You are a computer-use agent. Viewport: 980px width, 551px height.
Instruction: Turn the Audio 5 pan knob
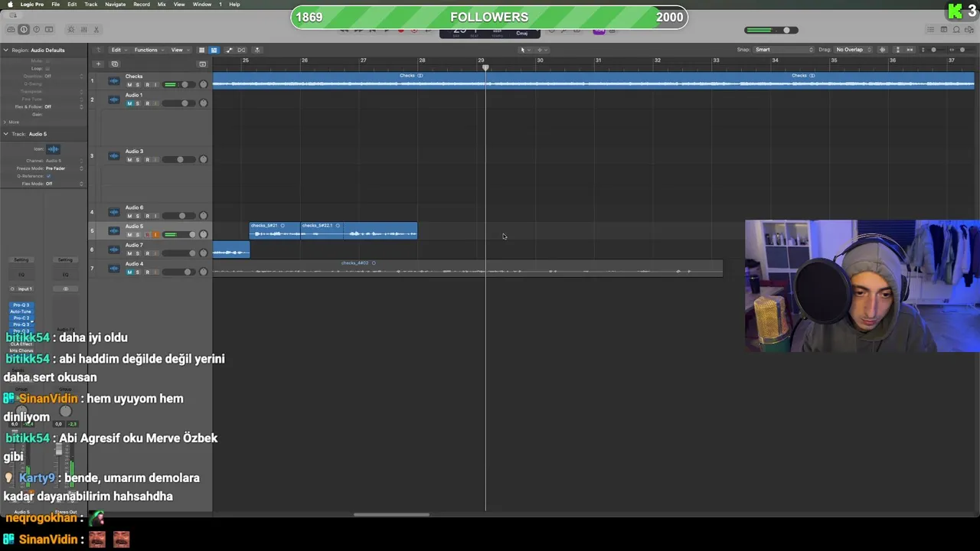203,234
